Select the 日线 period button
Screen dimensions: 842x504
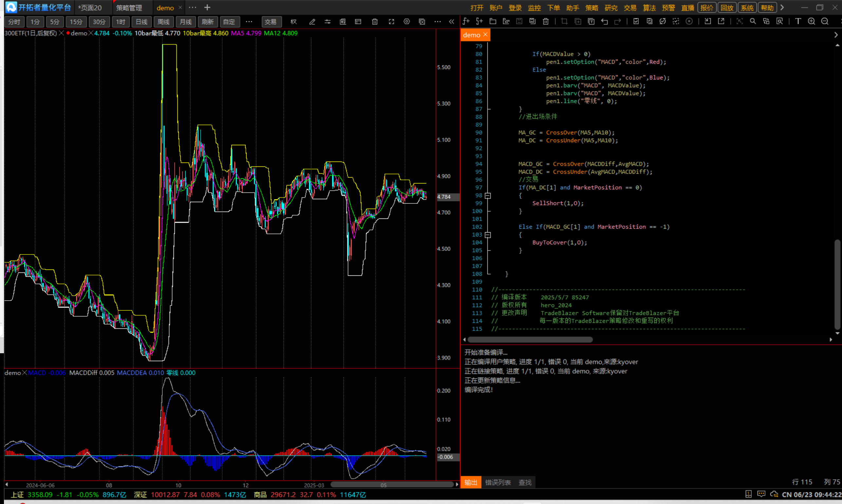pyautogui.click(x=141, y=22)
